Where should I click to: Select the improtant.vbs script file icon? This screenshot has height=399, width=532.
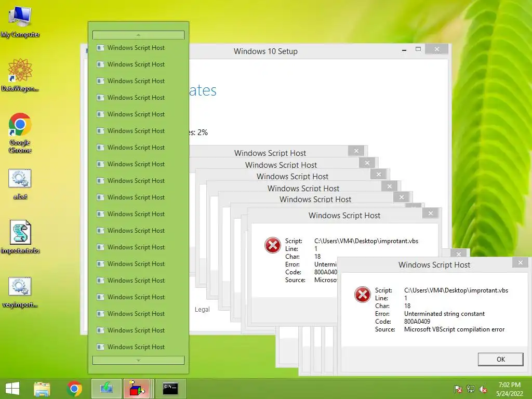point(20,237)
